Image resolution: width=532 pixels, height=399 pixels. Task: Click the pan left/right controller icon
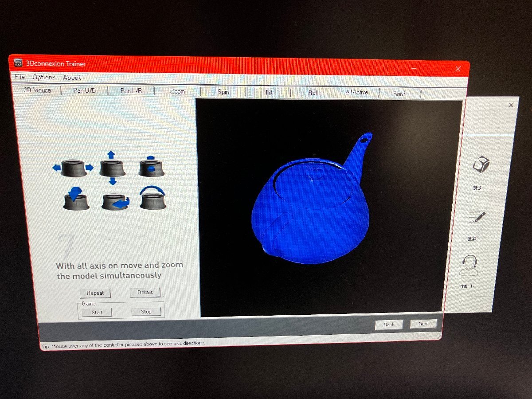pyautogui.click(x=73, y=168)
